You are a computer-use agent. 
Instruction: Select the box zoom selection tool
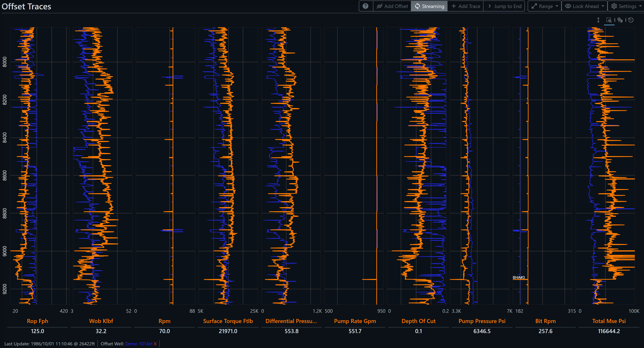coord(609,20)
